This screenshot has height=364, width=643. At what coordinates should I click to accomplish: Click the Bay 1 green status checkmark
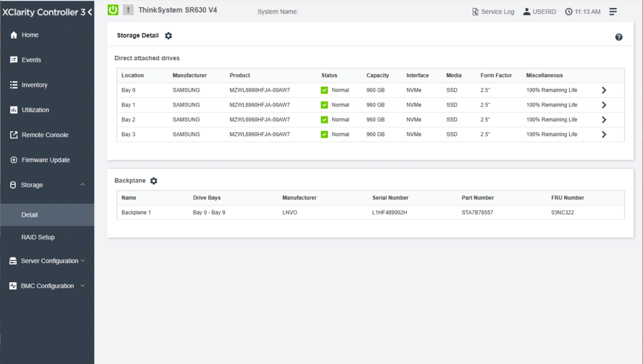pos(324,105)
